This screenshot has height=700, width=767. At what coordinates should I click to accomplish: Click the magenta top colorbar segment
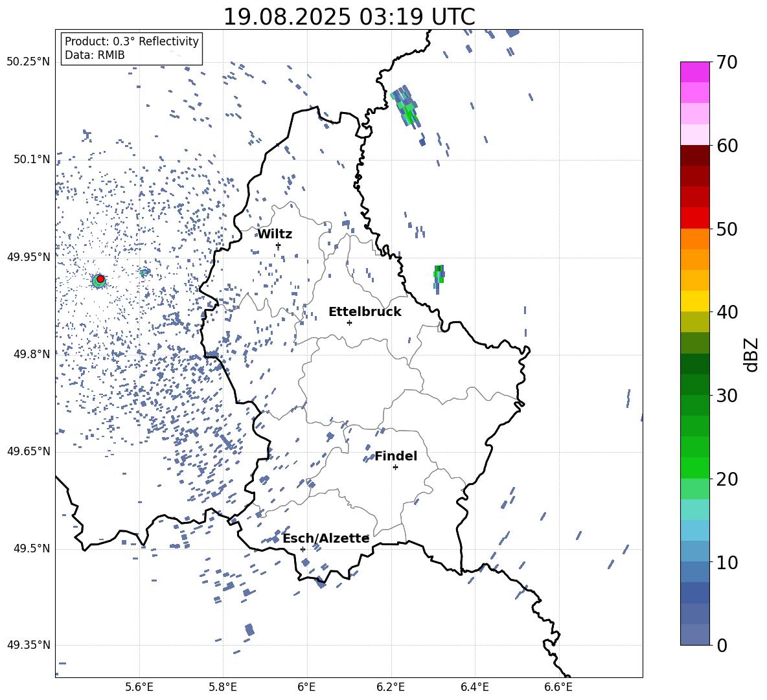(695, 72)
